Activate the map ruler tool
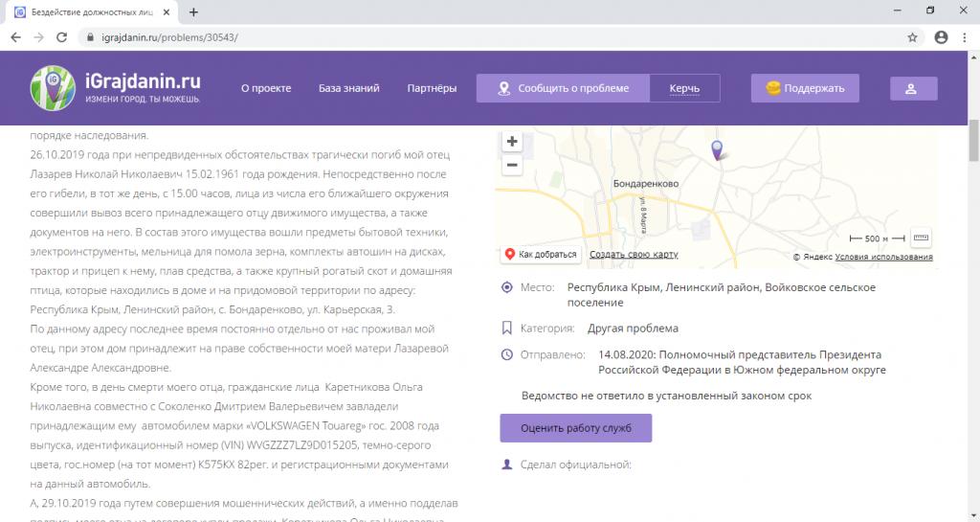Screen dimensions: 980x522 point(921,238)
